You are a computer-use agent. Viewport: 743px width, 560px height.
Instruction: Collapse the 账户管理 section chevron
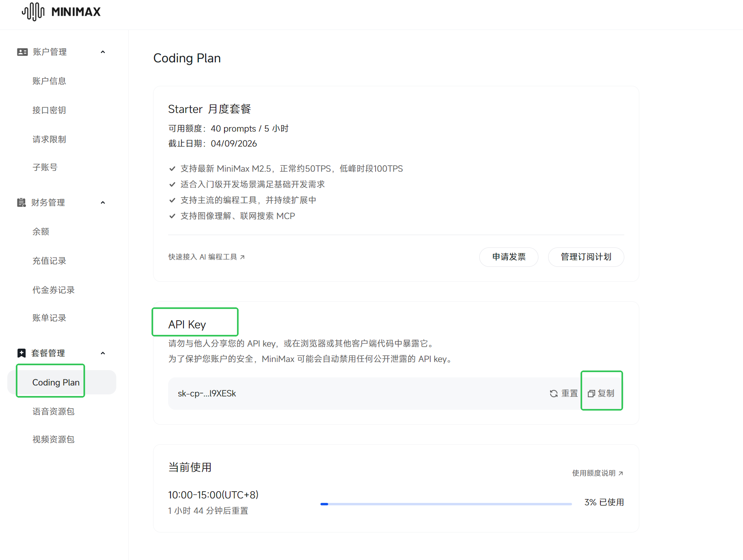tap(103, 52)
